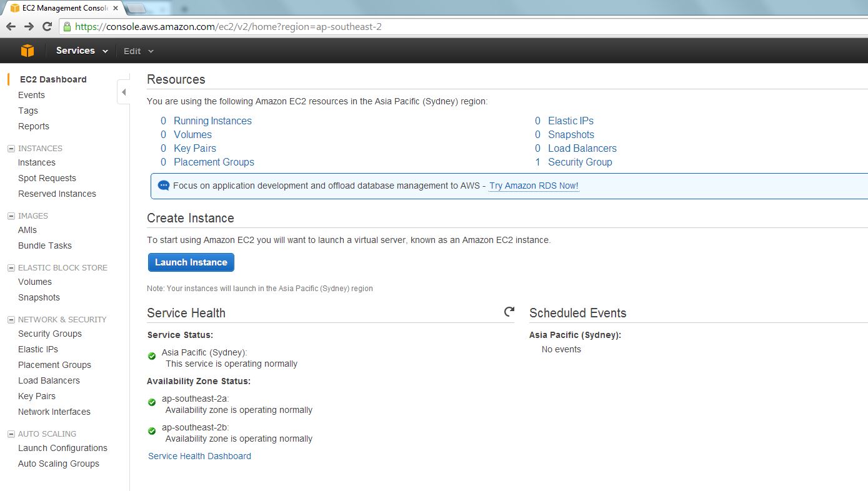Screen dimensions: 868x491
Task: Open Key Pairs in the sidebar
Action: point(37,396)
